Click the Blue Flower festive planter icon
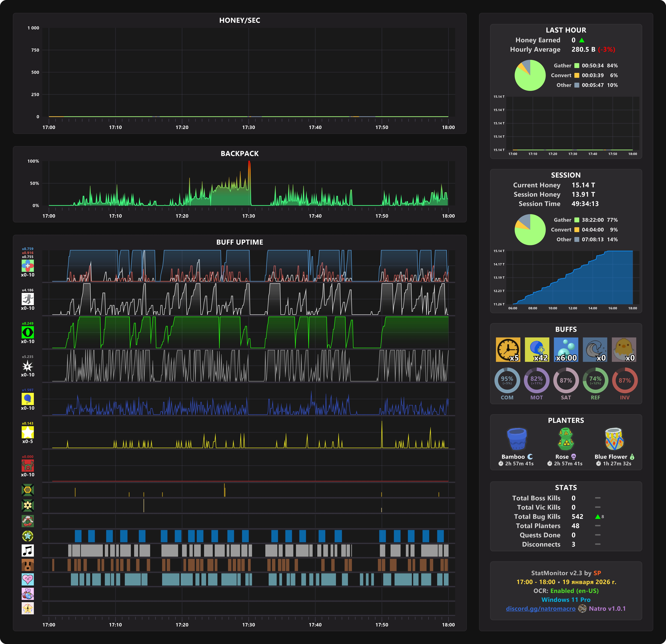Image resolution: width=666 pixels, height=644 pixels. pyautogui.click(x=614, y=439)
